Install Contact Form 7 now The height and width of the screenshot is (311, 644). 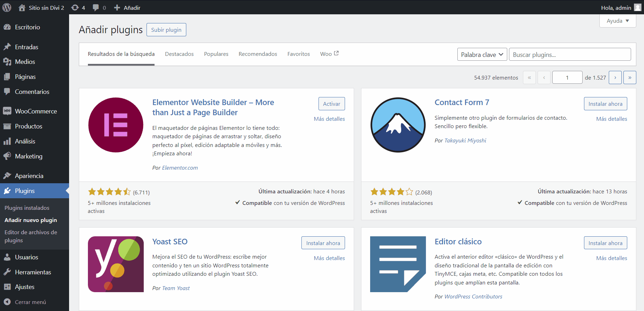pyautogui.click(x=605, y=104)
